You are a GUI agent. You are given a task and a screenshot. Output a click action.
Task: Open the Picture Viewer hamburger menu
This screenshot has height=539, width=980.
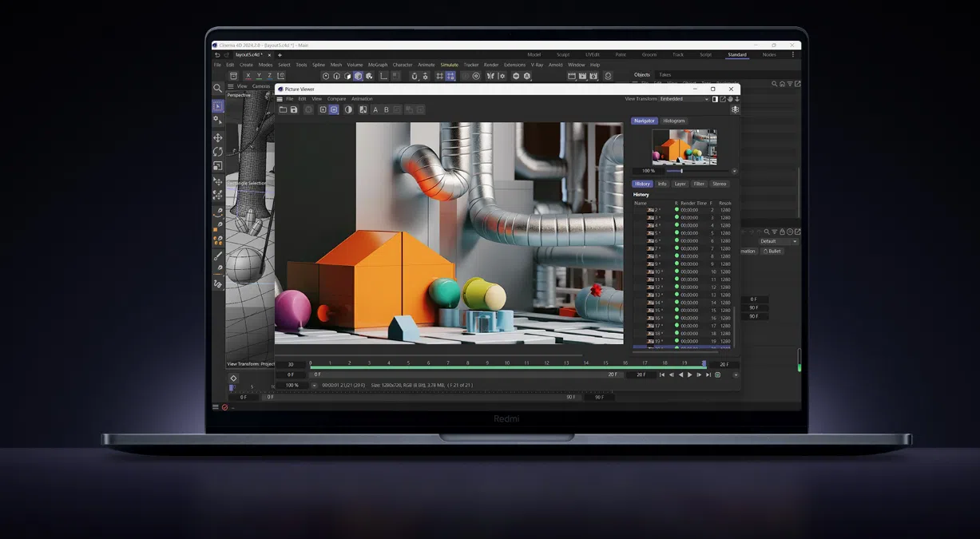280,99
